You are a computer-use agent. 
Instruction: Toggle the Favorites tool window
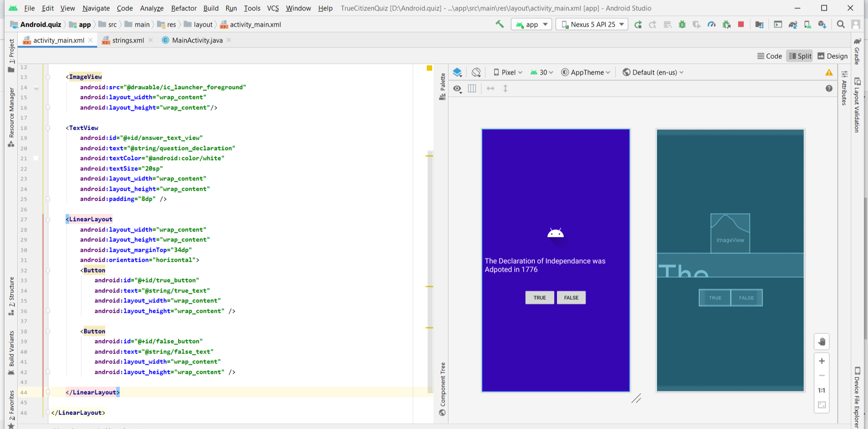[x=11, y=409]
